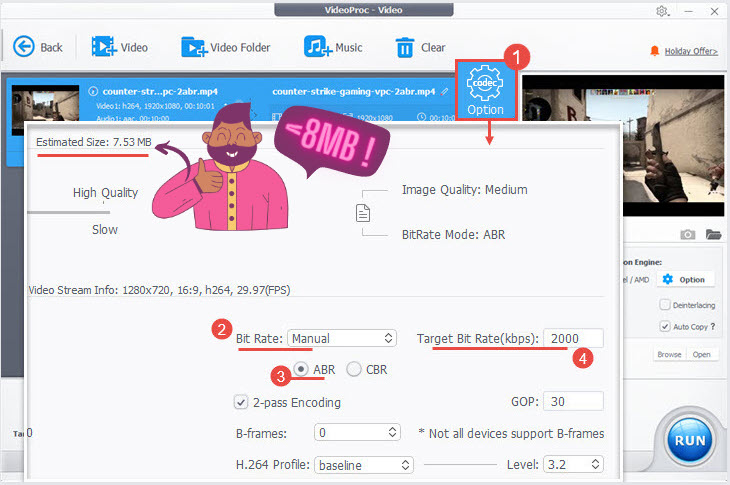Click the Image Quality: Medium text

465,189
